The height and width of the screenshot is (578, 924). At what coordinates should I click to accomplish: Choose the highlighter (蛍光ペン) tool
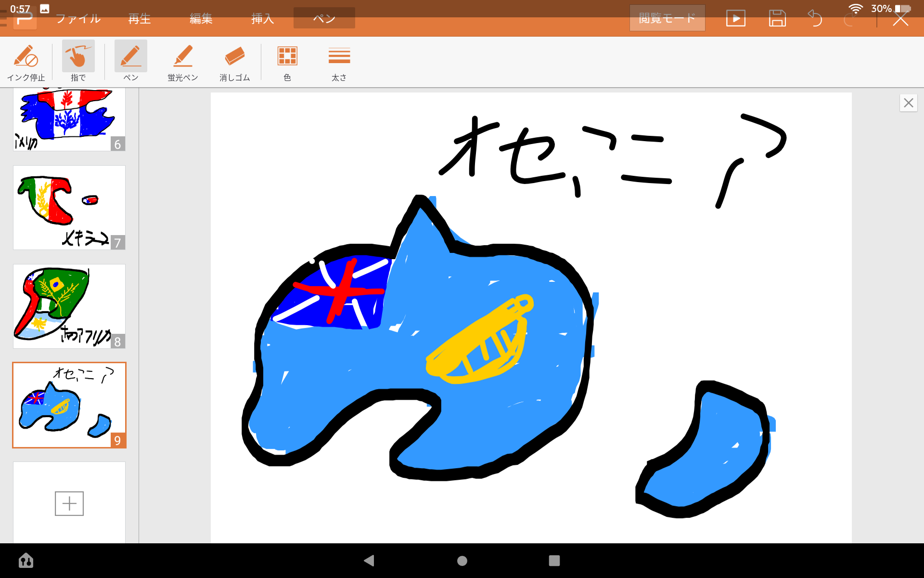(182, 63)
